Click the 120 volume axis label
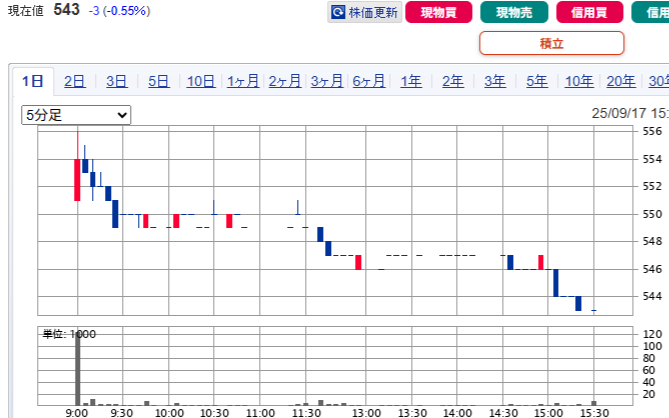This screenshot has height=418, width=669. point(652,334)
